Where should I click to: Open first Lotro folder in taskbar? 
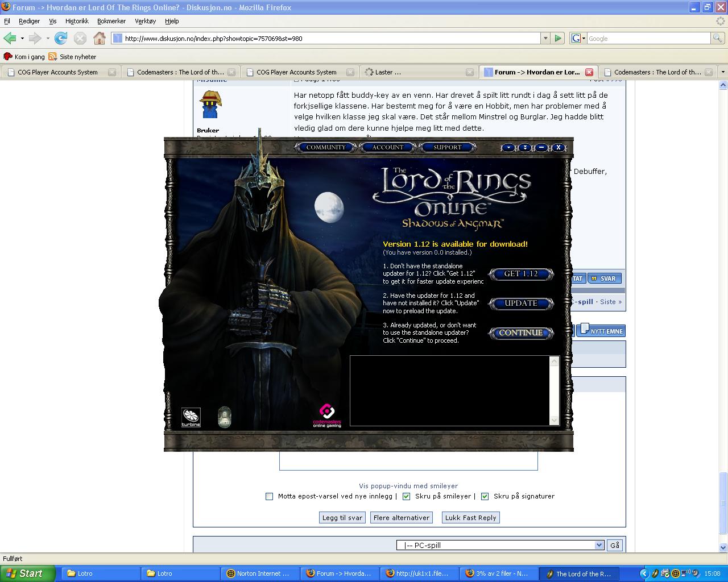point(100,573)
